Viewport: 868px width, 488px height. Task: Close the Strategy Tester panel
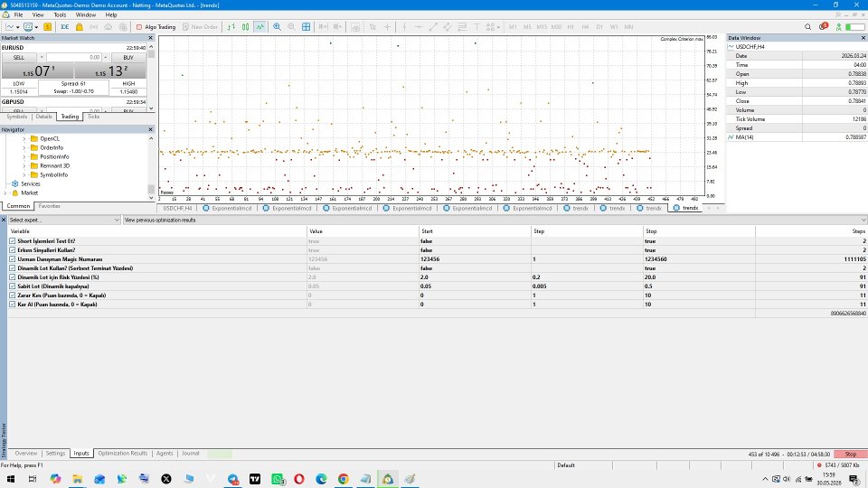coord(4,220)
